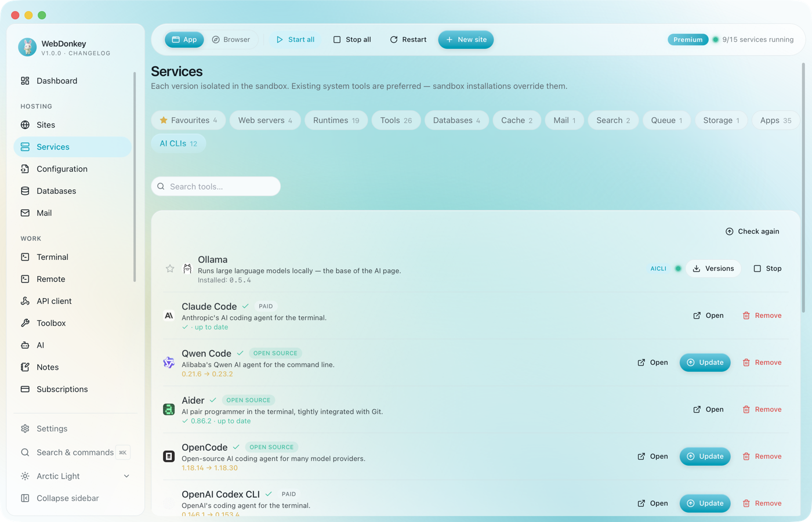This screenshot has height=522, width=812.
Task: Click the sidebar scrollbar
Action: pyautogui.click(x=135, y=177)
